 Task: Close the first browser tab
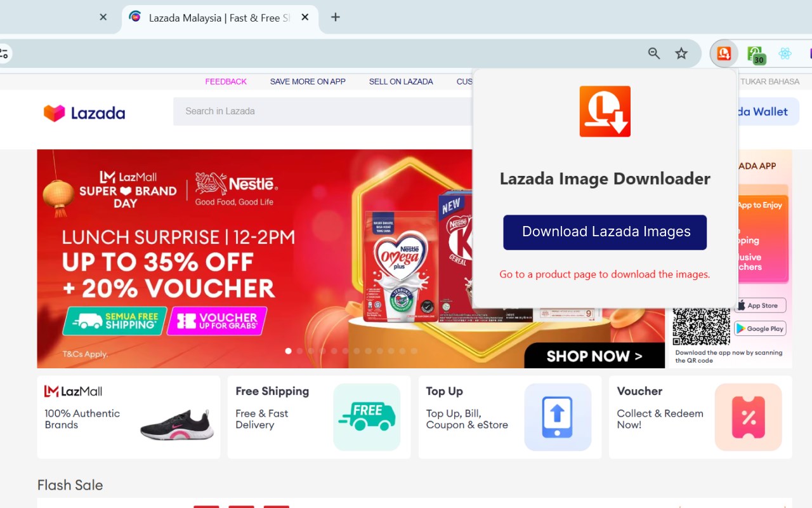pyautogui.click(x=103, y=17)
